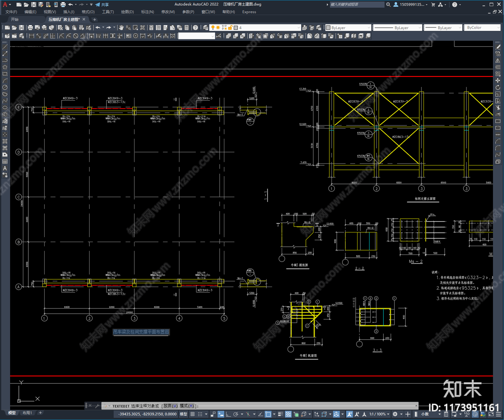Select the Erase tool in right toolbar

click(498, 47)
